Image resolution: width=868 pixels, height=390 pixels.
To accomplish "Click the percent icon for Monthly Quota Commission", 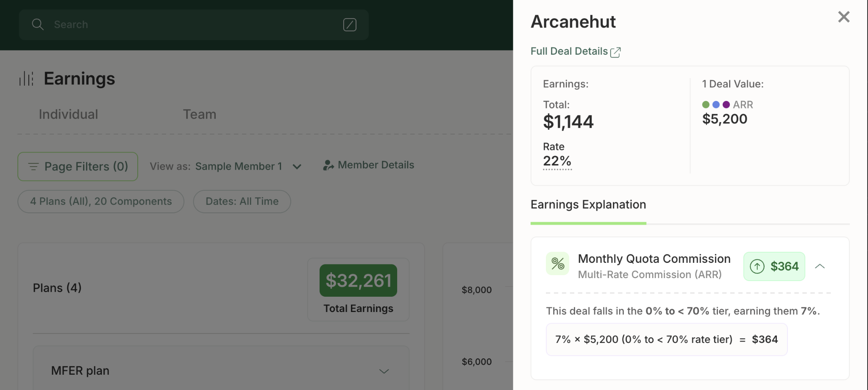I will click(557, 264).
